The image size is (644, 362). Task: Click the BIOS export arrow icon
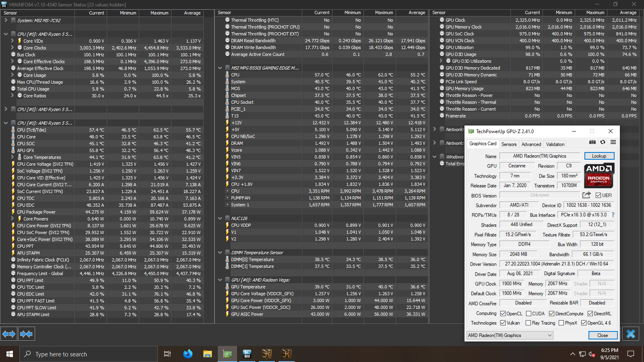(587, 195)
